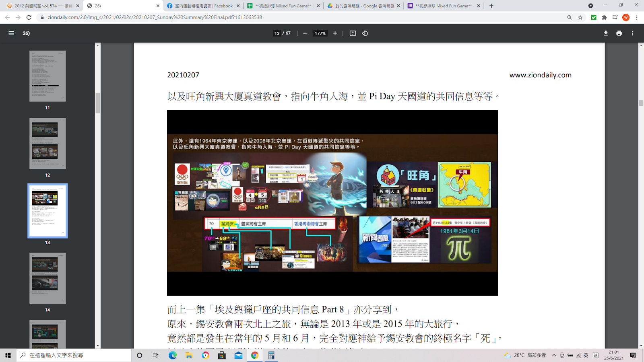Open the Chrome profile W avatar
644x362 pixels.
point(625,17)
